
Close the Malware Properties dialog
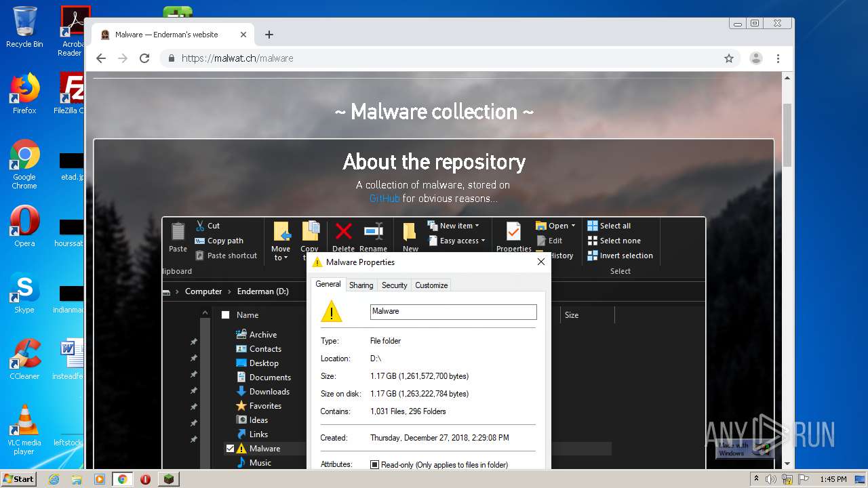(x=541, y=262)
